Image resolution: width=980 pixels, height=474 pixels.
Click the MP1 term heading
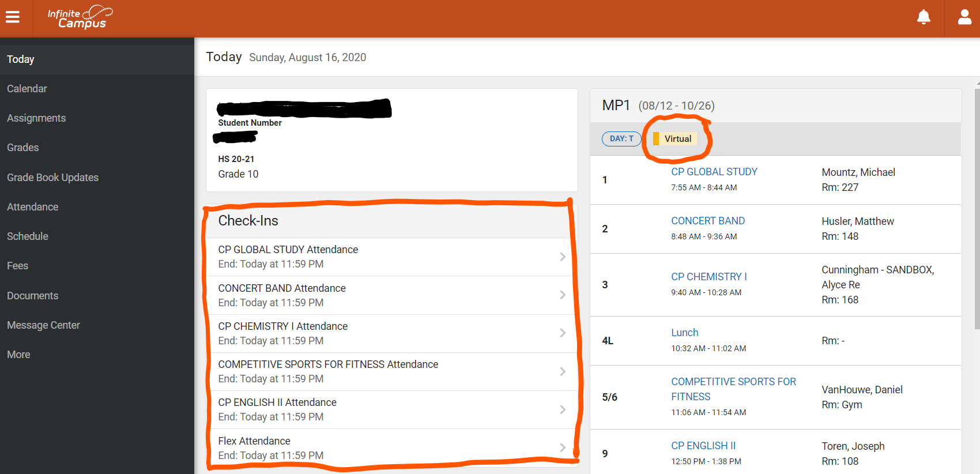pyautogui.click(x=616, y=106)
